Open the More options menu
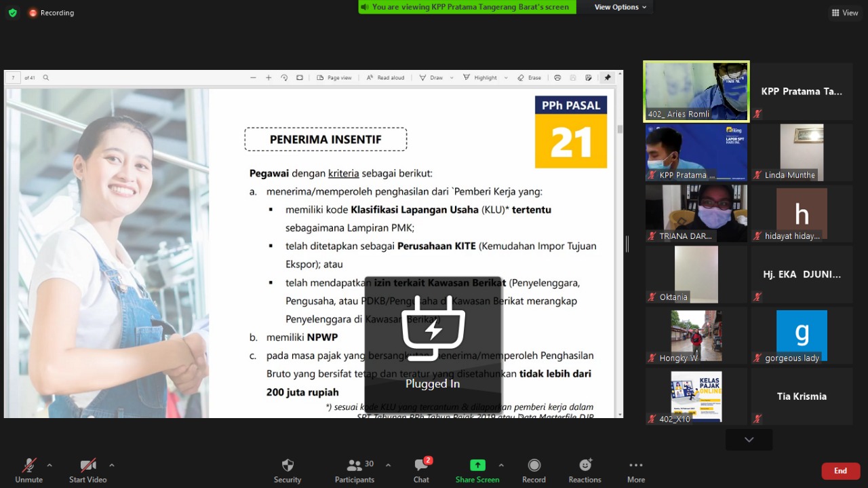This screenshot has width=868, height=488. tap(635, 470)
